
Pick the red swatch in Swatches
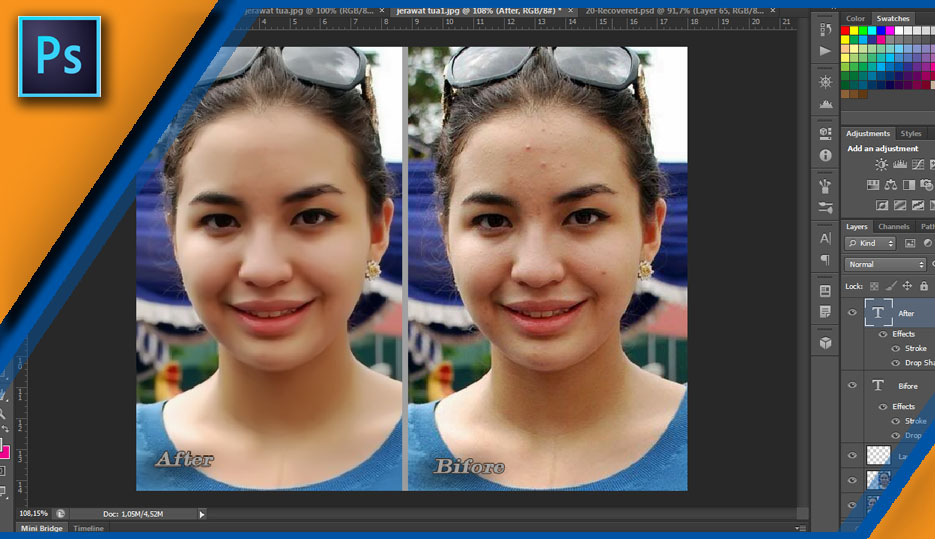845,30
